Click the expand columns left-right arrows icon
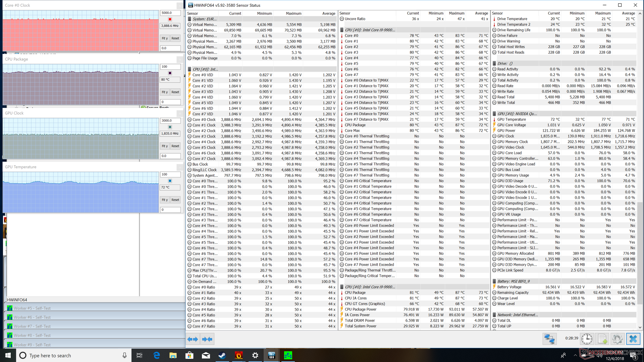 click(193, 339)
